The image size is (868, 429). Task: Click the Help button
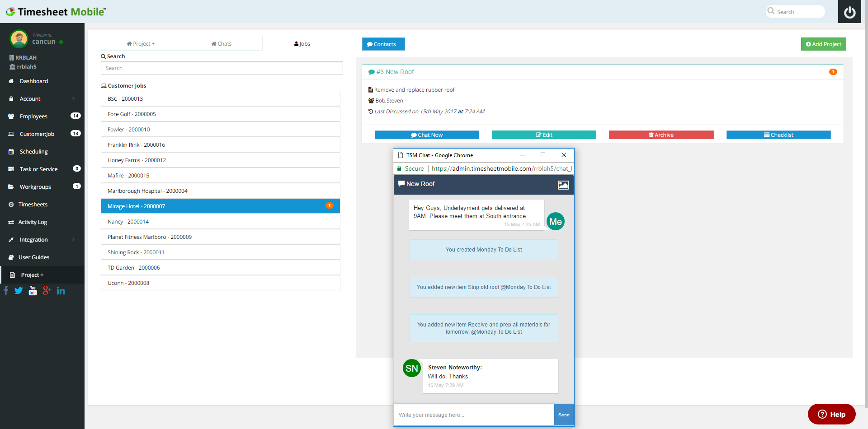click(x=831, y=414)
